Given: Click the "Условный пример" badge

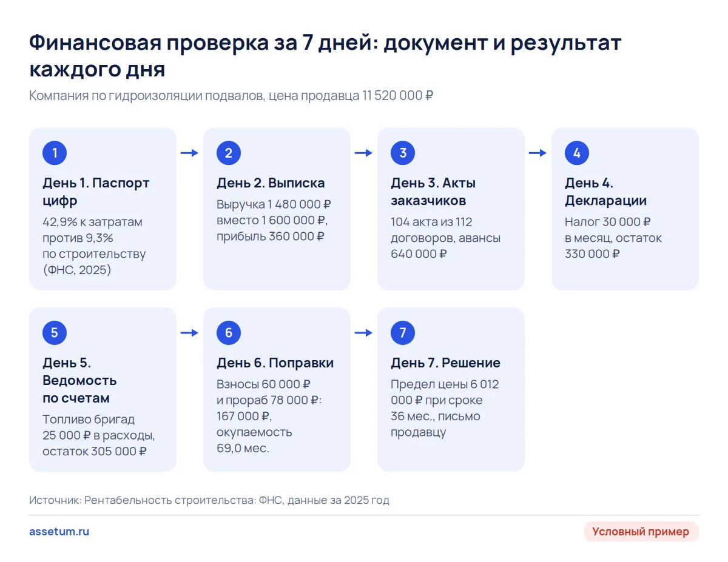Looking at the screenshot, I should pyautogui.click(x=641, y=532).
